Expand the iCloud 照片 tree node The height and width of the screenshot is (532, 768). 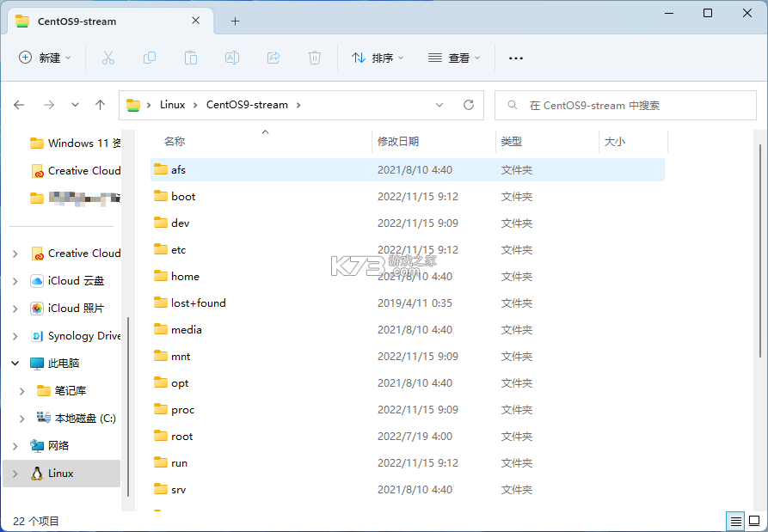(x=15, y=309)
